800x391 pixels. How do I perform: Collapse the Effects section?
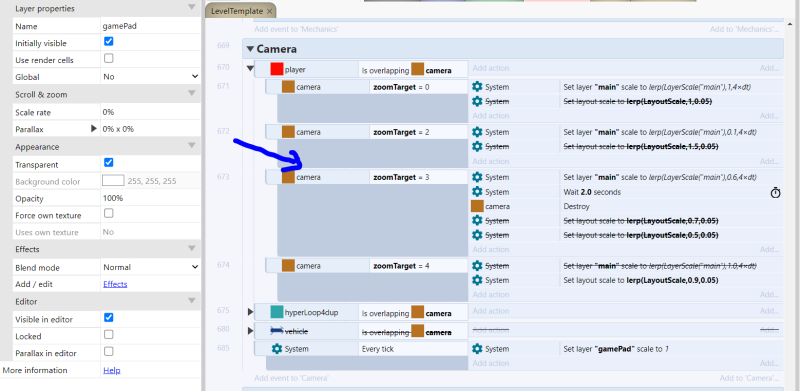click(192, 248)
